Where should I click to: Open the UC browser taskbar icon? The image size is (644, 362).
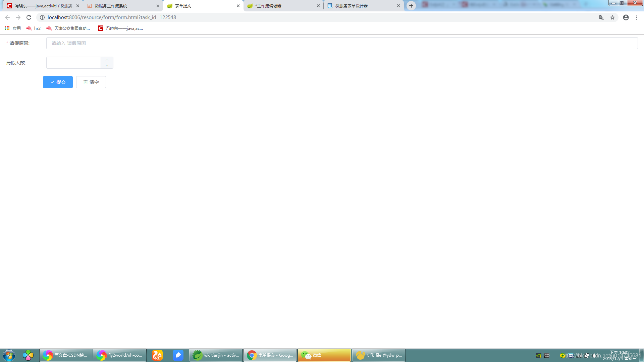[157, 355]
